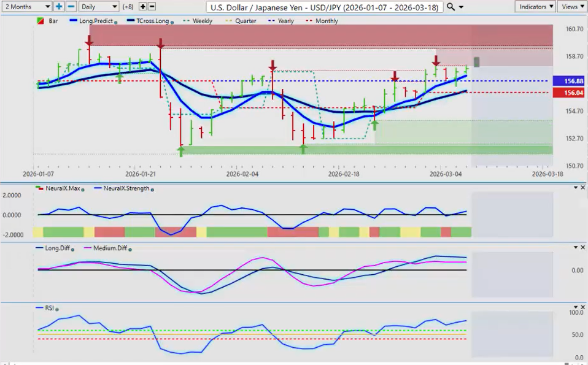Toggle the Bar legend item
Viewport: 588px width, 365px height.
pos(49,21)
